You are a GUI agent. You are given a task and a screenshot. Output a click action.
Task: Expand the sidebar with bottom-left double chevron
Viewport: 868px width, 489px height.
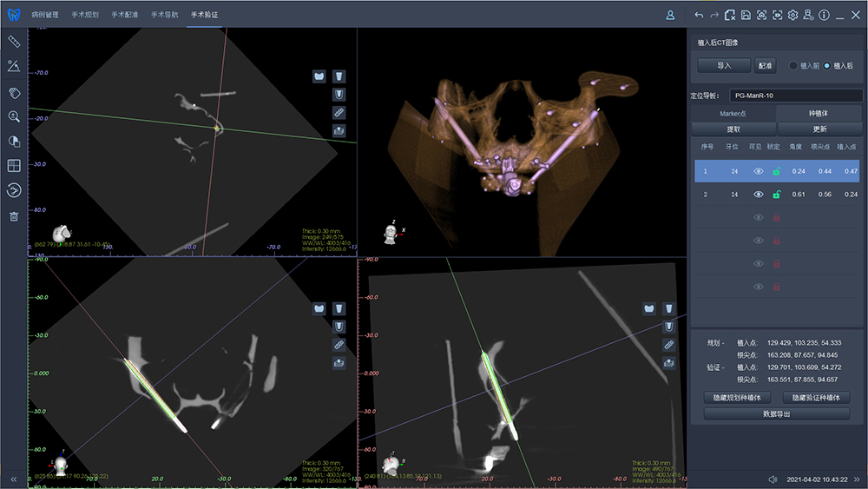coord(14,479)
